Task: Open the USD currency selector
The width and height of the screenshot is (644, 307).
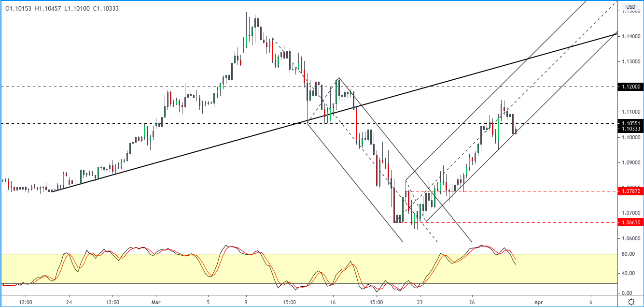Action: (630, 7)
